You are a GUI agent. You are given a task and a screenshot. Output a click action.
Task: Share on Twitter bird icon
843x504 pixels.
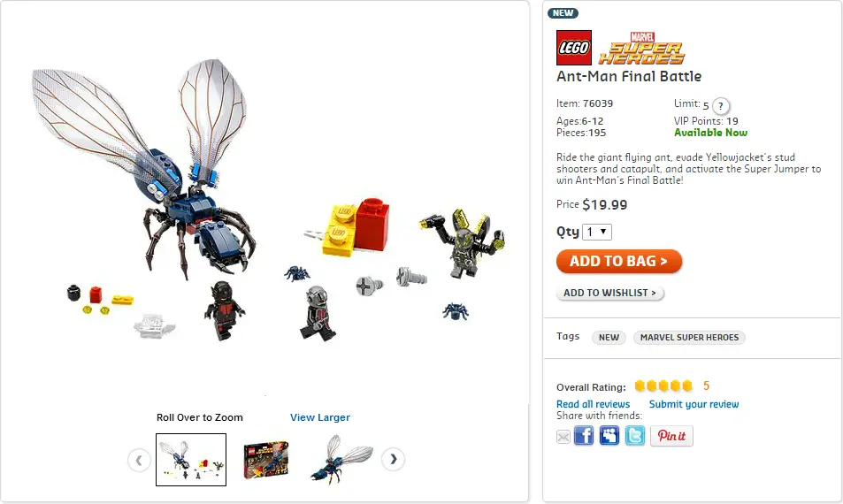(634, 435)
